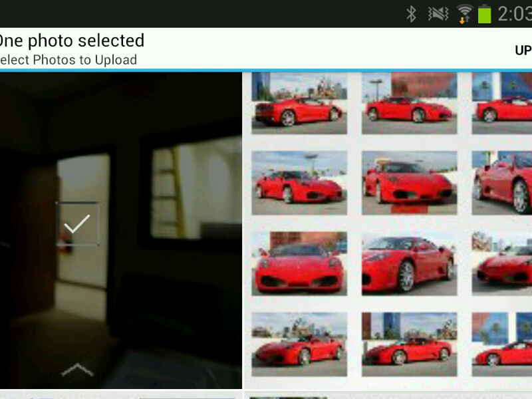Select the bottom-row Ferrari by the blue palm mural
This screenshot has height=399, width=532.
(x=502, y=344)
